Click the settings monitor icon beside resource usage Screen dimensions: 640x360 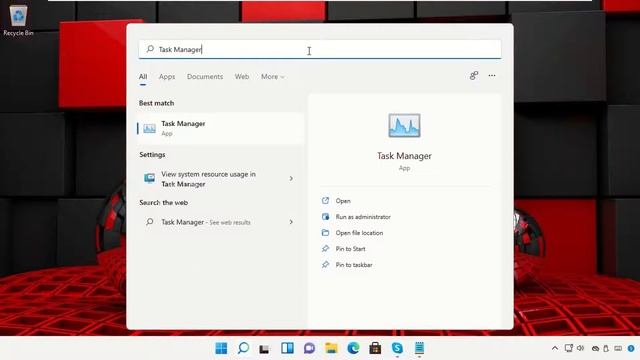click(149, 178)
